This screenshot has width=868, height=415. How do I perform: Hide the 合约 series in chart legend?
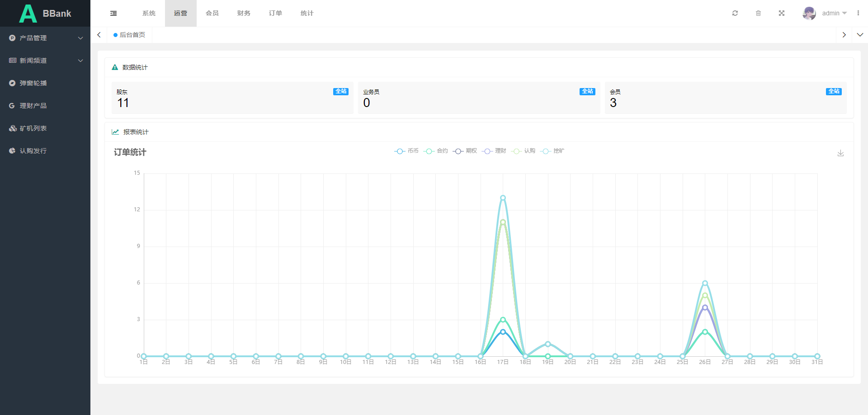[436, 151]
